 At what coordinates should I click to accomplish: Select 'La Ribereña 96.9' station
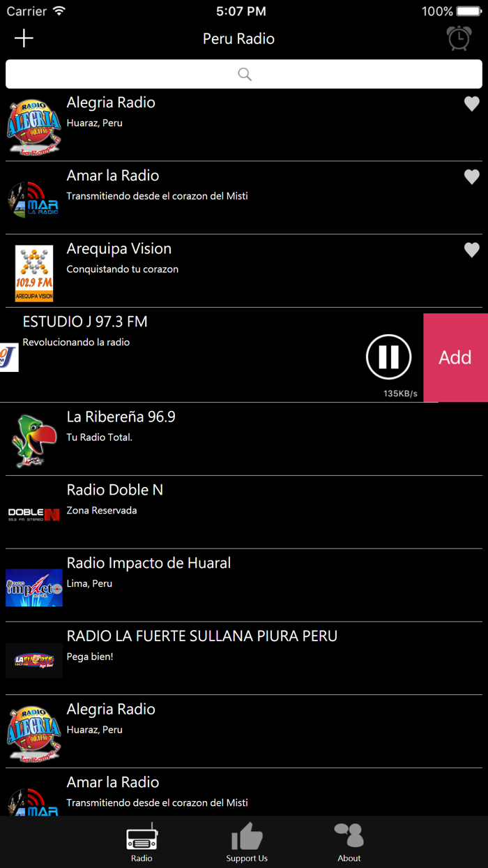(x=121, y=417)
